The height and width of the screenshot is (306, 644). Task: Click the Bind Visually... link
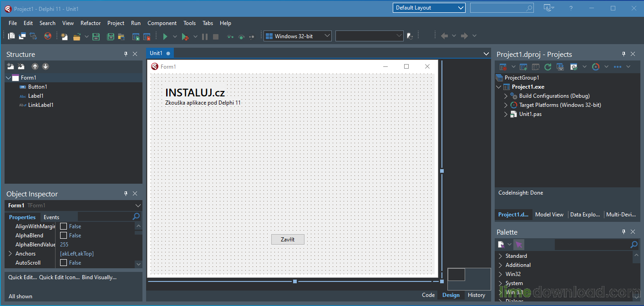(99, 277)
